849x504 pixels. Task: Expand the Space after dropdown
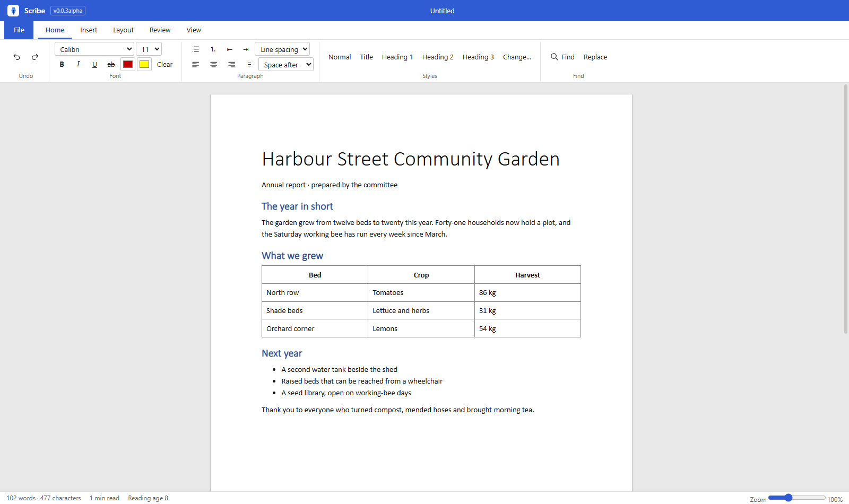coord(286,64)
